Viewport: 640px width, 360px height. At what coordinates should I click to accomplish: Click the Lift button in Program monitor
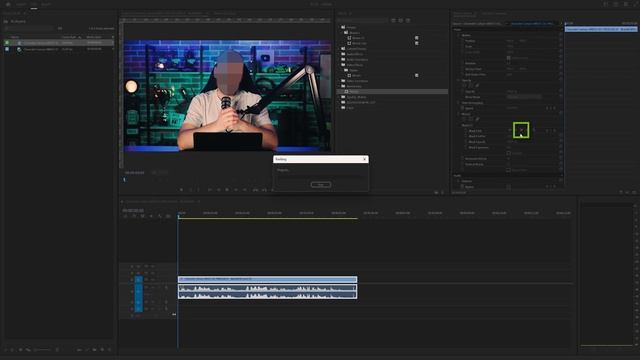pyautogui.click(x=255, y=190)
